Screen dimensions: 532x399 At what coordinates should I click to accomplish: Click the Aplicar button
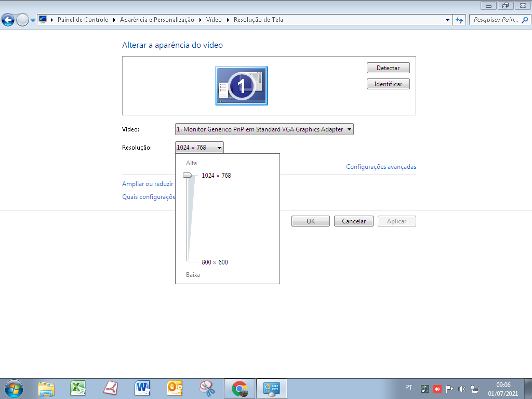(x=396, y=221)
